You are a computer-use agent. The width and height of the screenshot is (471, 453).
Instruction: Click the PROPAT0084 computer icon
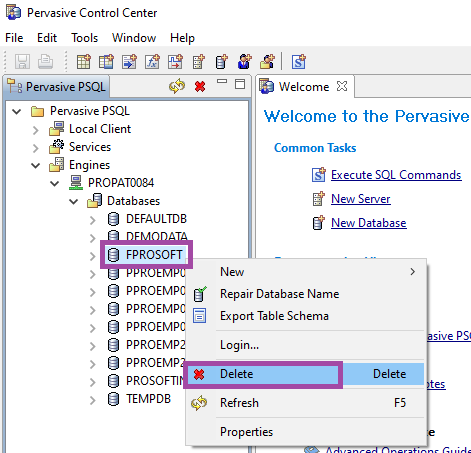(x=76, y=183)
